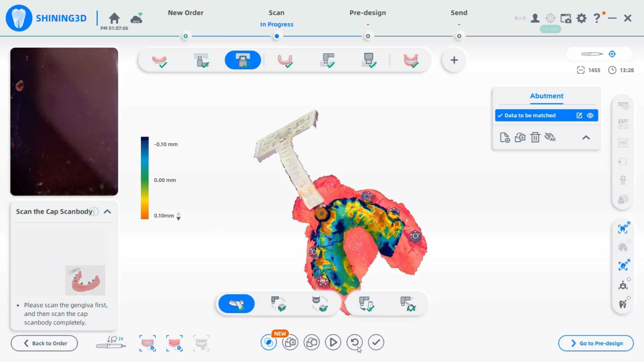Click the undo scan arrow icon

354,342
